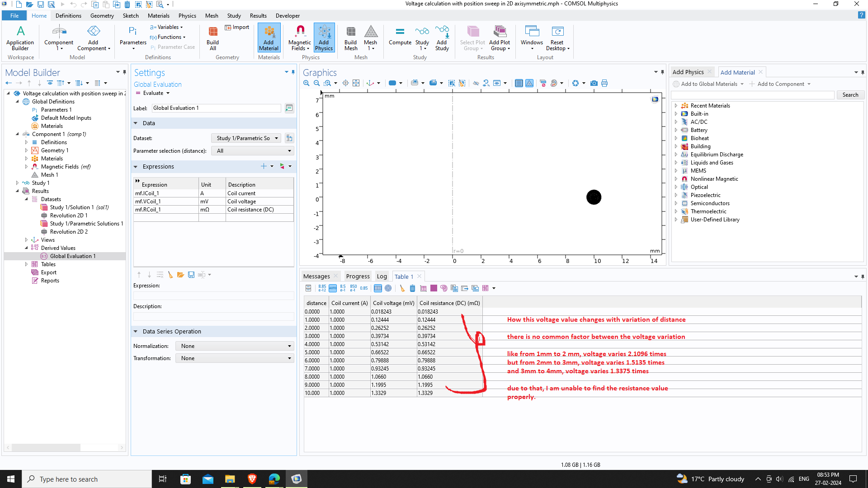Screen dimensions: 868x488
Task: Zoom in on the Graphics window
Action: click(x=307, y=83)
